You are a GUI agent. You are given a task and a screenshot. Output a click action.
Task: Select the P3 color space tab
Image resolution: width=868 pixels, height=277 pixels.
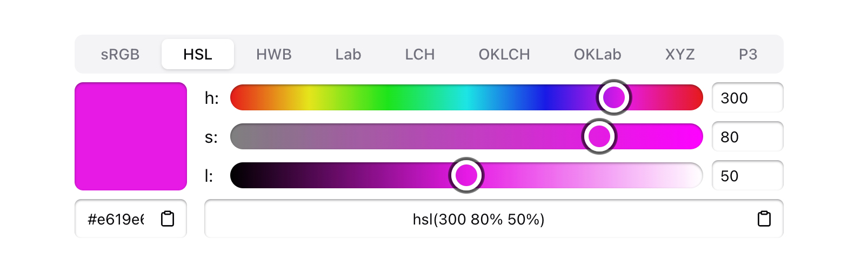(x=748, y=54)
